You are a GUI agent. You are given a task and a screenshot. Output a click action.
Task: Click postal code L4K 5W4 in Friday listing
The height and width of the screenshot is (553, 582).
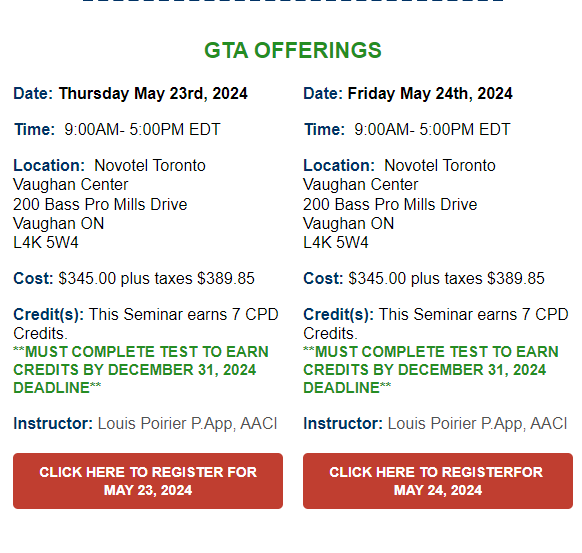[x=336, y=243]
